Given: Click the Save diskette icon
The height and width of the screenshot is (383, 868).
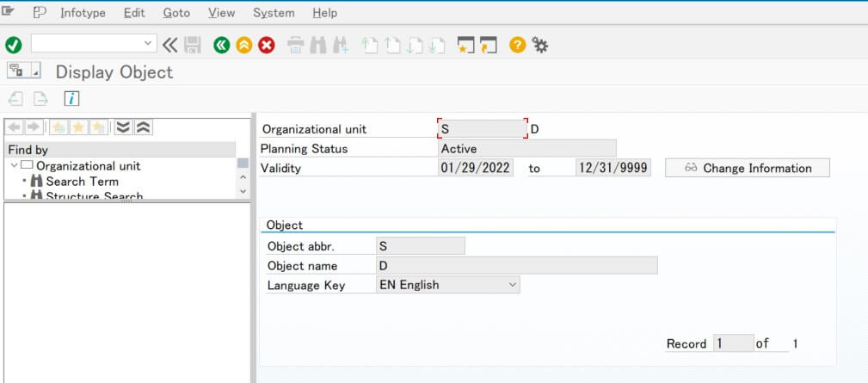Looking at the screenshot, I should (192, 45).
